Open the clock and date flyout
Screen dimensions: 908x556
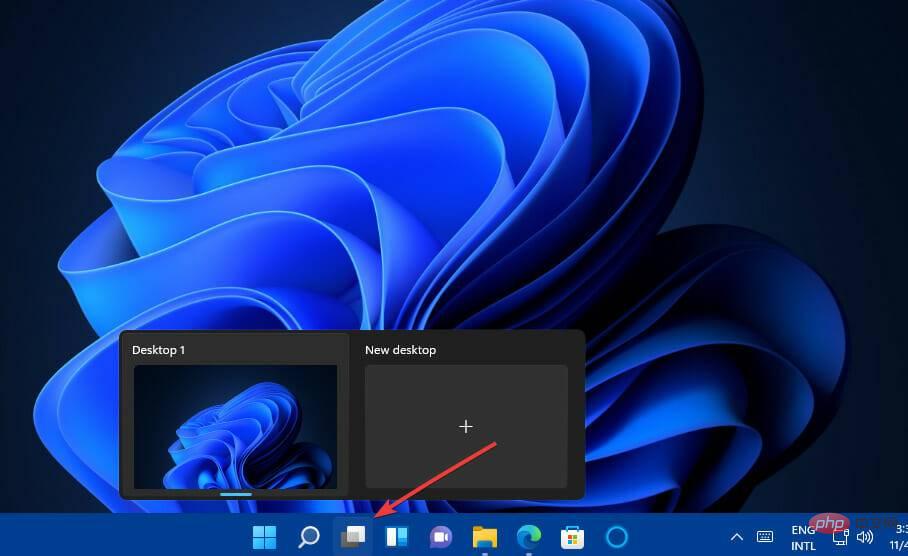(899, 537)
